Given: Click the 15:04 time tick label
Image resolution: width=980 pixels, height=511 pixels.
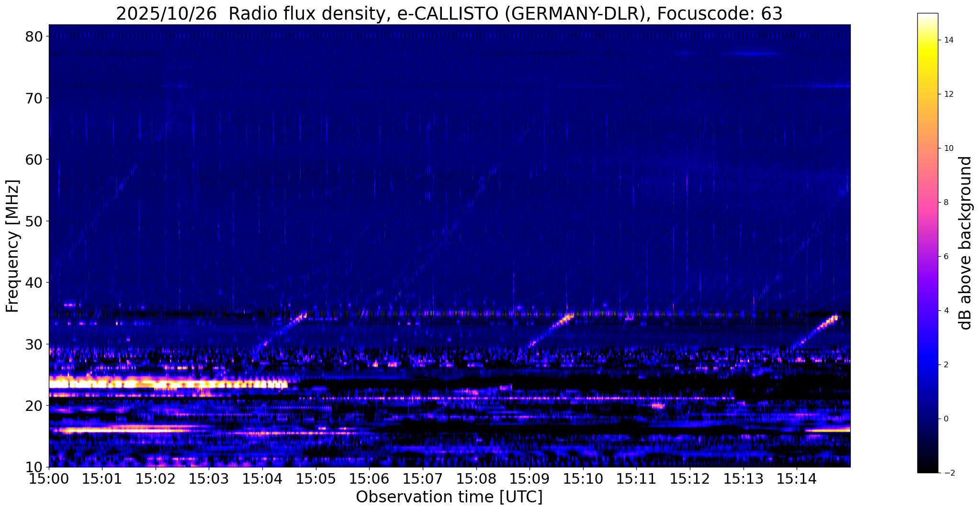Looking at the screenshot, I should point(262,479).
